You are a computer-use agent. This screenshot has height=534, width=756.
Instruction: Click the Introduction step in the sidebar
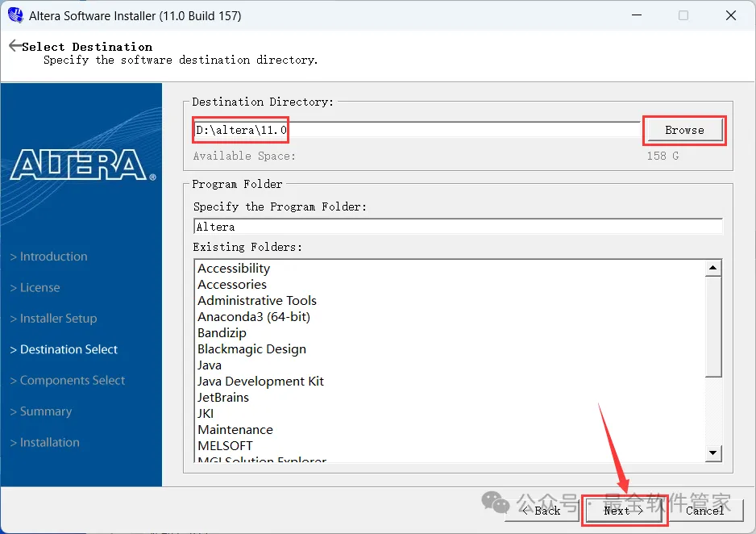coord(48,257)
